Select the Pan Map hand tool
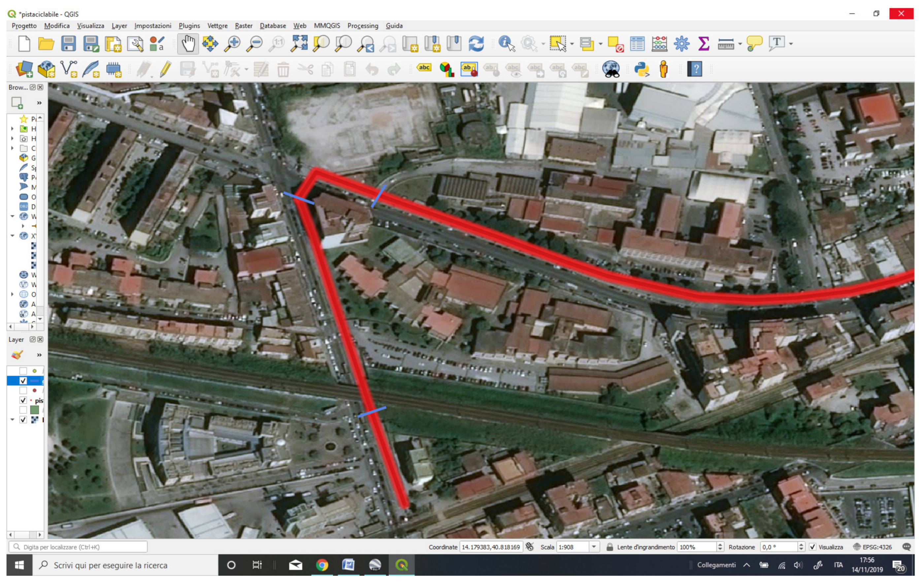 188,44
